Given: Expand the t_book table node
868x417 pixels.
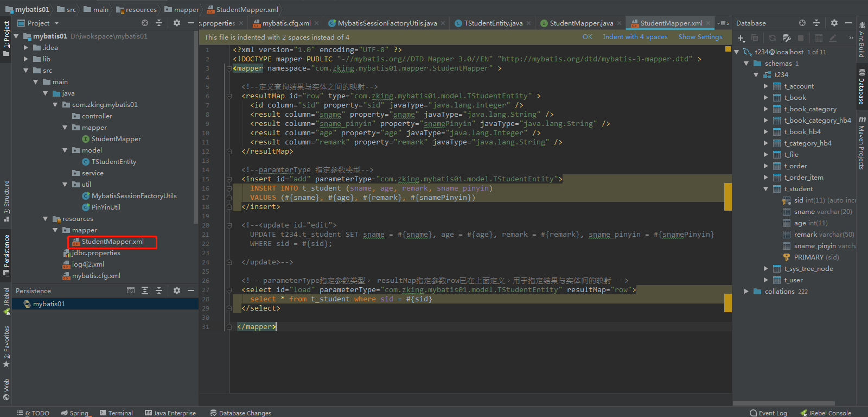Looking at the screenshot, I should coord(765,98).
